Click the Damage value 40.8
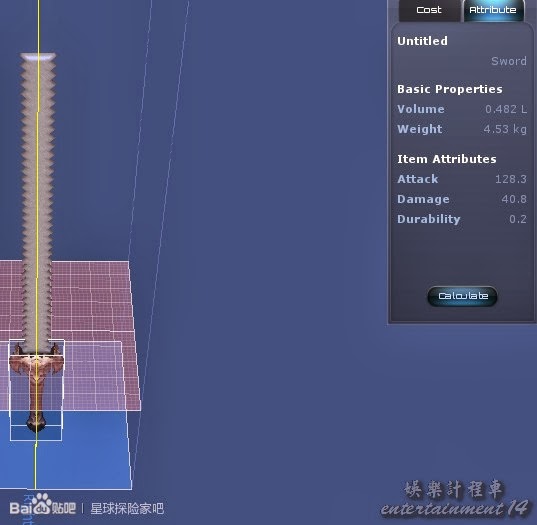This screenshot has height=525, width=537. point(514,199)
